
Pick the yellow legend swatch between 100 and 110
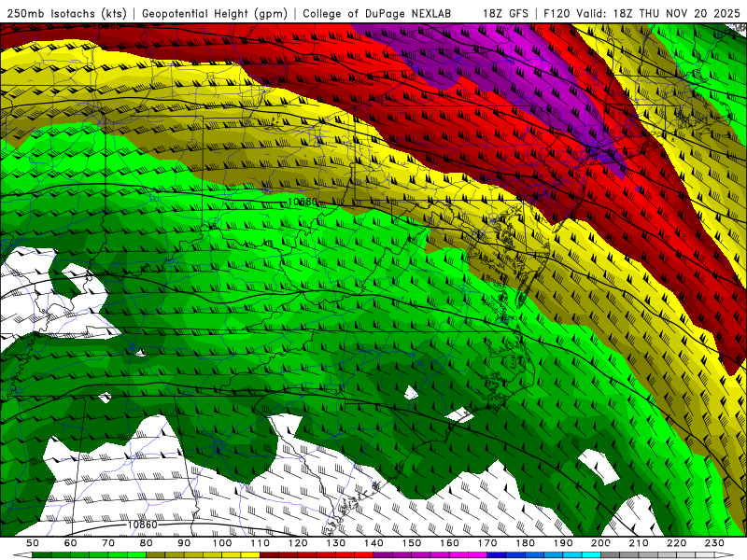[x=241, y=555]
